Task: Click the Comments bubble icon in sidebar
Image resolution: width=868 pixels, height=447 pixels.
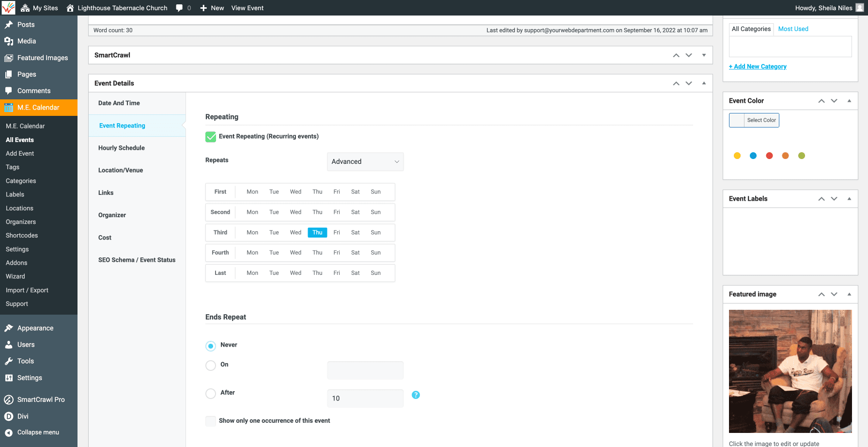Action: [9, 91]
